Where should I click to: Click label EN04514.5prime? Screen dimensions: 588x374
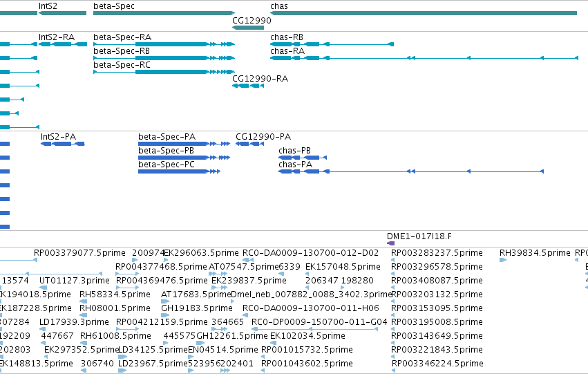223,350
